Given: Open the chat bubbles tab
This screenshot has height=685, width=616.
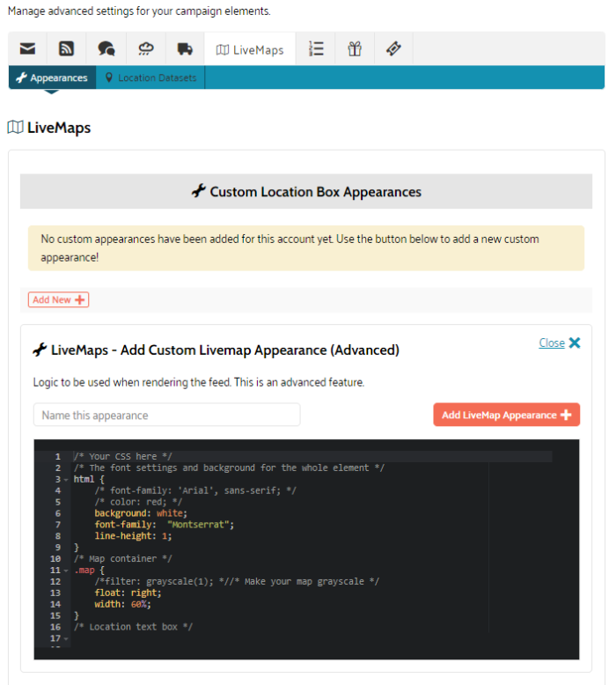Looking at the screenshot, I should pos(106,49).
